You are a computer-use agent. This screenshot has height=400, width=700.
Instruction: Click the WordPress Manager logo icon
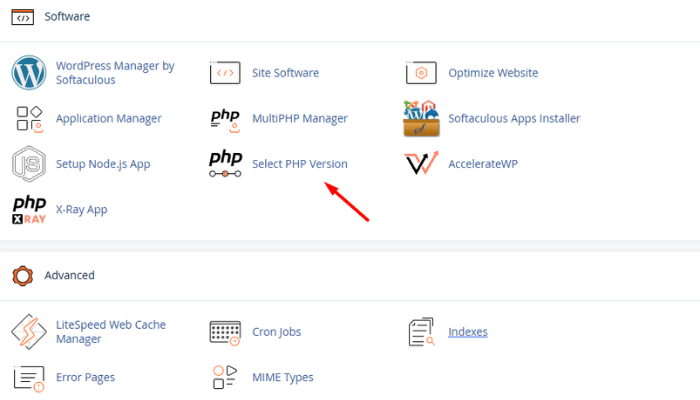(29, 73)
